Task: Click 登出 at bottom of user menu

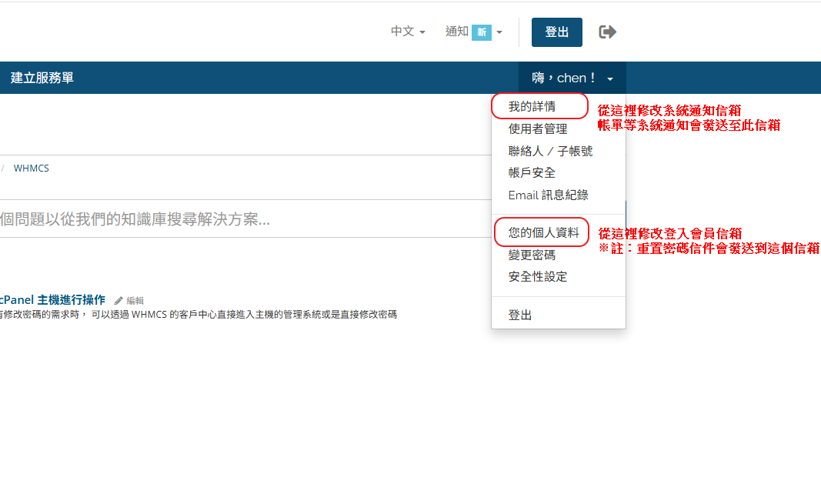Action: [x=520, y=315]
